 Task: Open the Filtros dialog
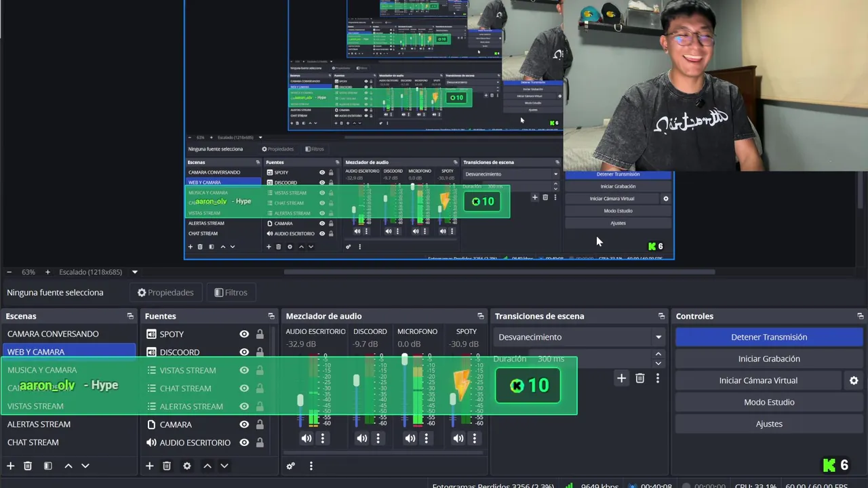(x=231, y=292)
